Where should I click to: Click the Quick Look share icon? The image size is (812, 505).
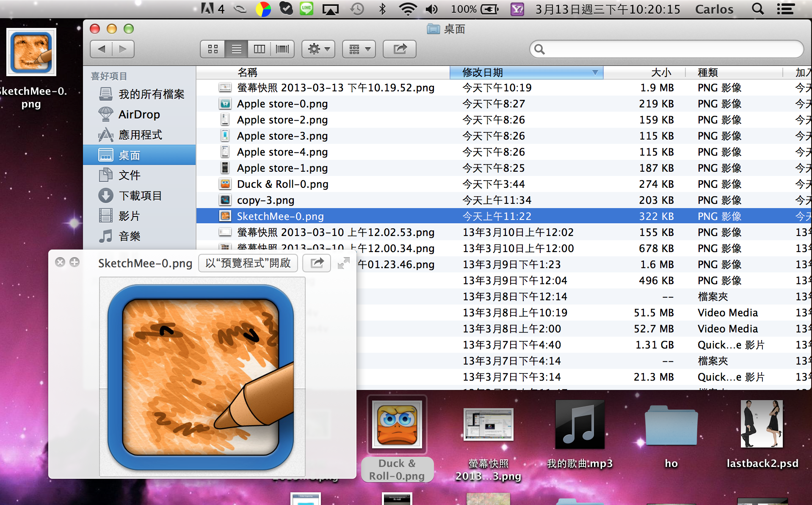pyautogui.click(x=317, y=263)
